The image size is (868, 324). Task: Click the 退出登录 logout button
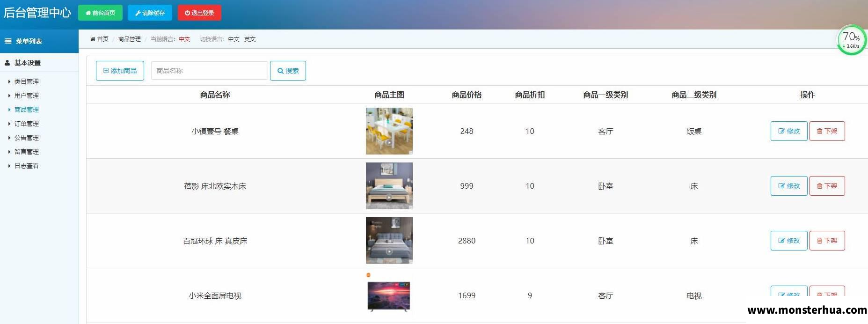(x=199, y=13)
